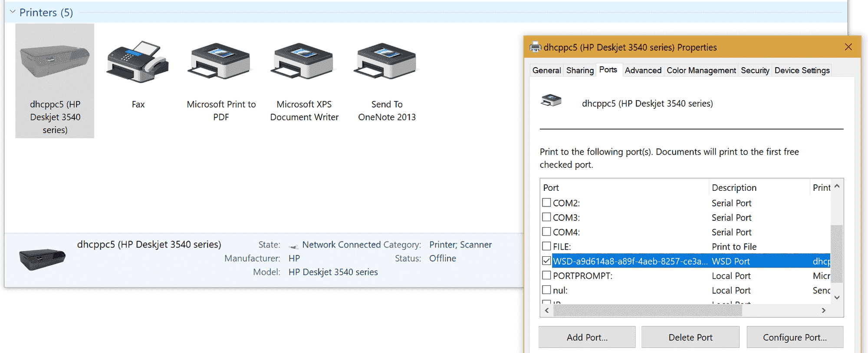Click the Model value 'HP Deskjet 3540 series'
This screenshot has width=868, height=353.
tap(333, 272)
